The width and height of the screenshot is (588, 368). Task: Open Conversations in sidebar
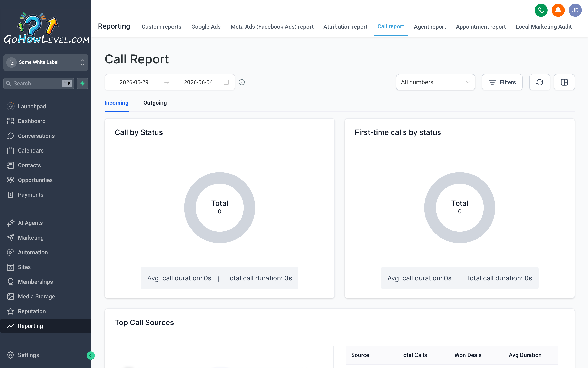[46, 136]
